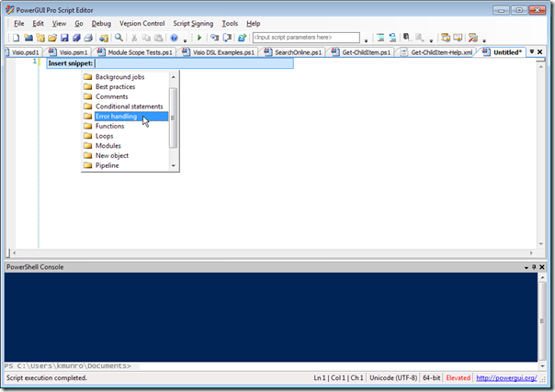Click the New script page icon
Viewport: 555px width, 392px height.
coord(16,38)
